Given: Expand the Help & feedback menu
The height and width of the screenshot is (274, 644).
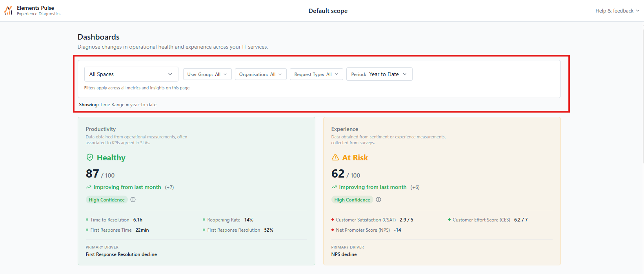Looking at the screenshot, I should click(x=617, y=11).
